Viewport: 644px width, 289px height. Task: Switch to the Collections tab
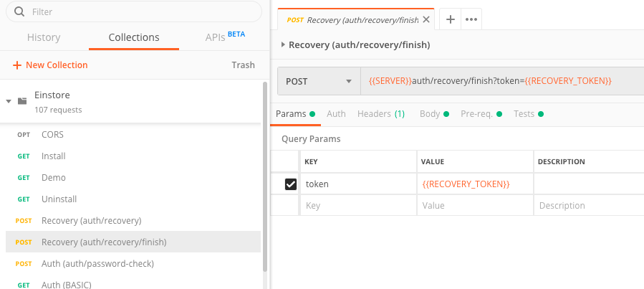[134, 37]
